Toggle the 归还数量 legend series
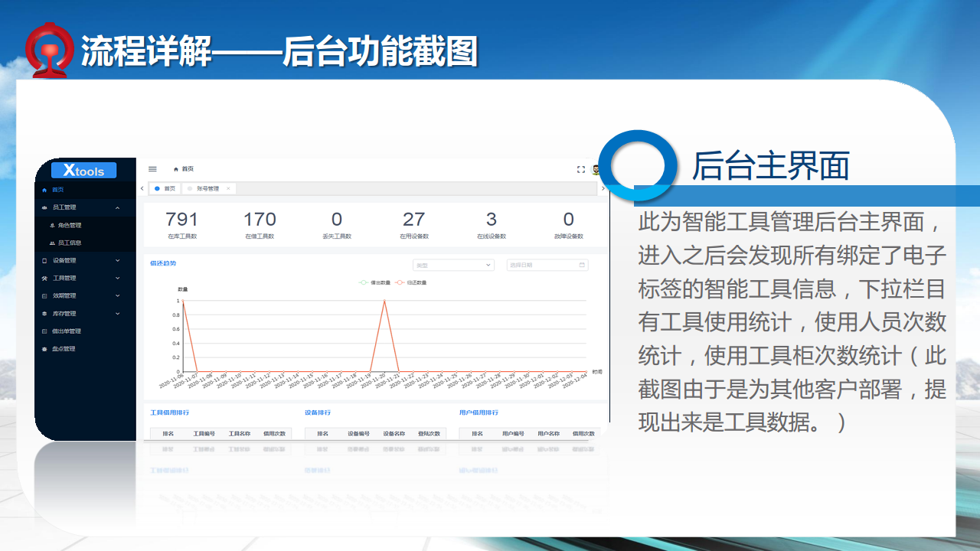This screenshot has height=551, width=980. [x=411, y=282]
